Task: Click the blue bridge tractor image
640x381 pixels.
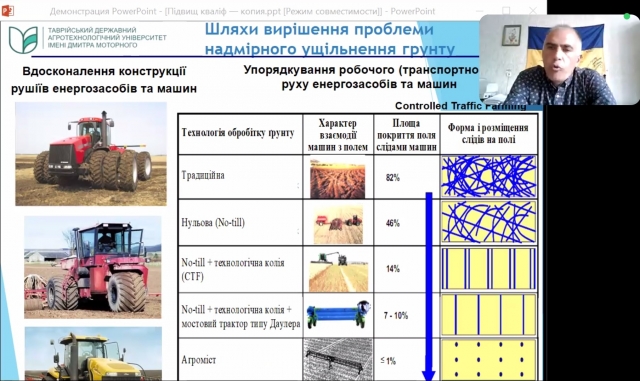Action: pyautogui.click(x=338, y=314)
